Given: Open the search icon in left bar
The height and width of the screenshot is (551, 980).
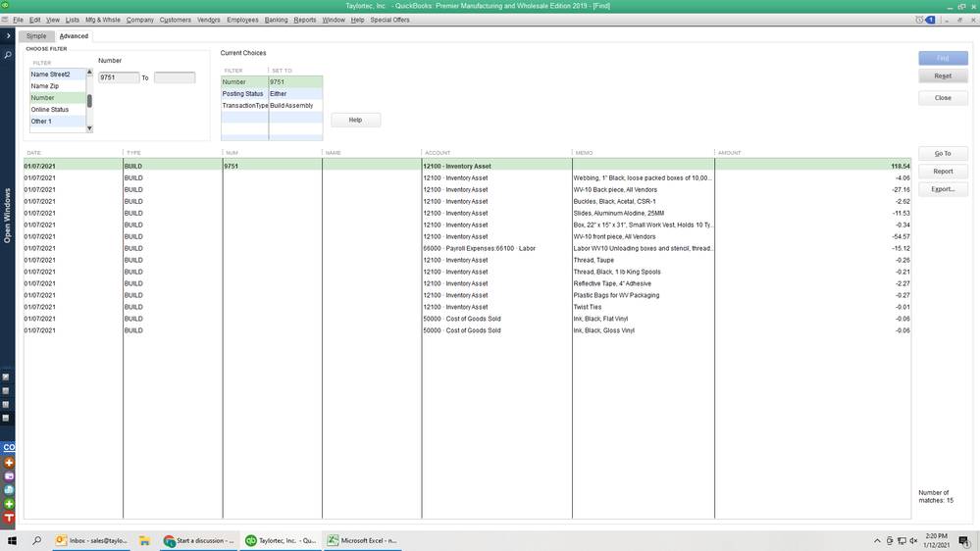Looking at the screenshot, I should (x=8, y=55).
